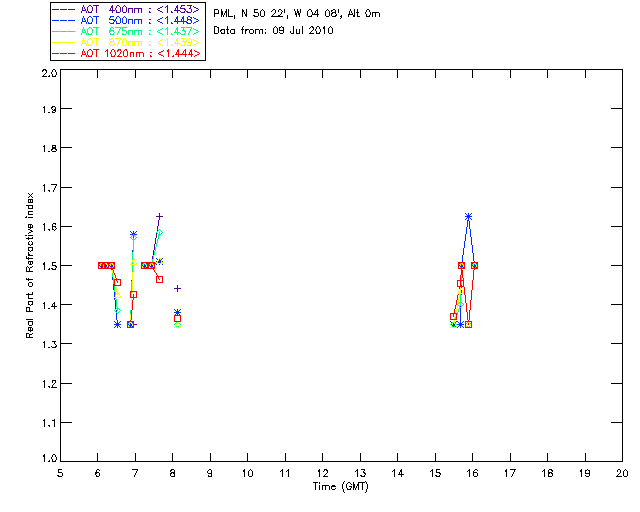The width and height of the screenshot is (640, 512).
Task: Click the legend entry AOT 400nm <1.453>
Action: pos(127,9)
